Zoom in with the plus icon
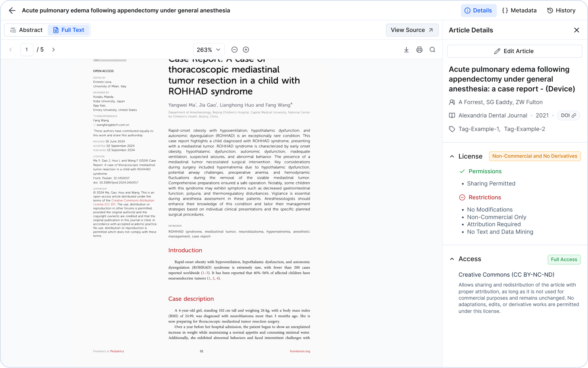 [x=246, y=50]
